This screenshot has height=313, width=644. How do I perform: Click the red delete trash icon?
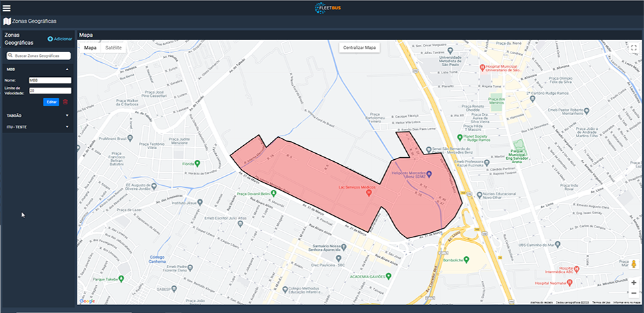[65, 102]
